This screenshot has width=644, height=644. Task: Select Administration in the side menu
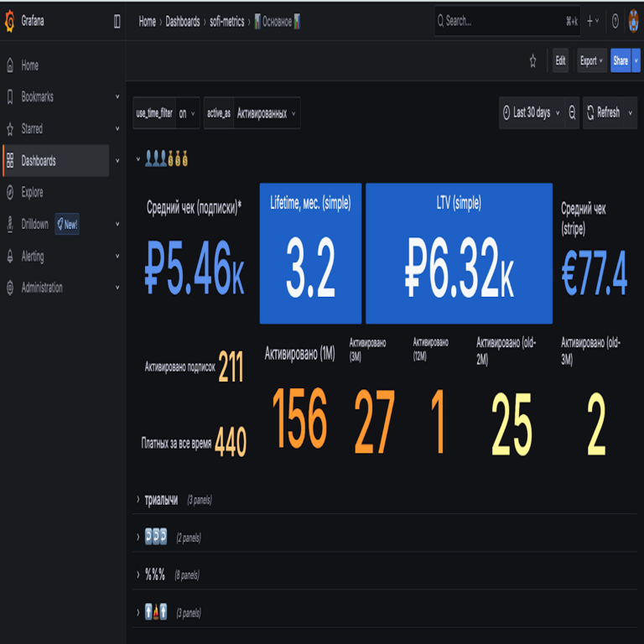pyautogui.click(x=42, y=288)
